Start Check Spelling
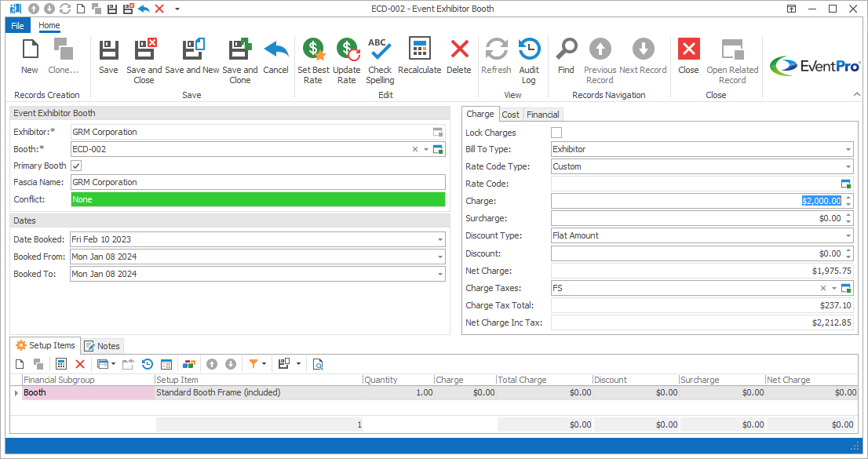The width and height of the screenshot is (868, 459). tap(380, 61)
